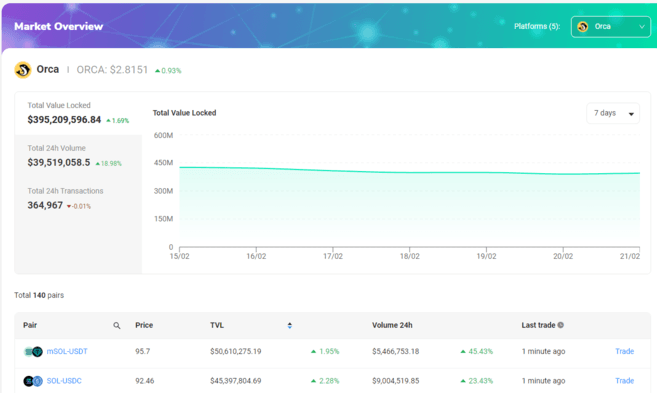The height and width of the screenshot is (393, 657).
Task: Click Trade for the SOL-USDC row
Action: [624, 381]
